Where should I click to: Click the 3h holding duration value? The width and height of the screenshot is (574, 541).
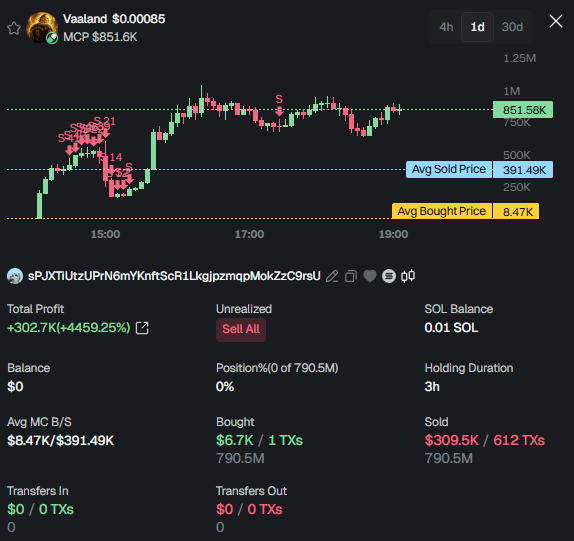(432, 387)
